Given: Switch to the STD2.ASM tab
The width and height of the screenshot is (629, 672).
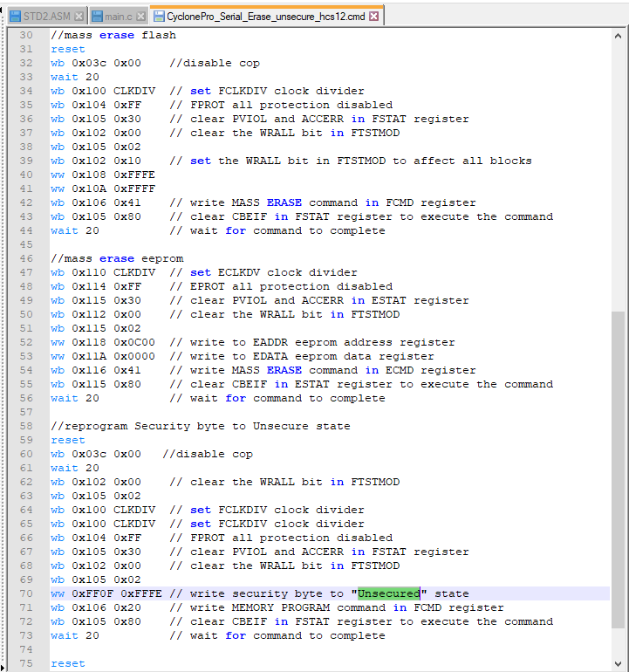Looking at the screenshot, I should tap(47, 17).
